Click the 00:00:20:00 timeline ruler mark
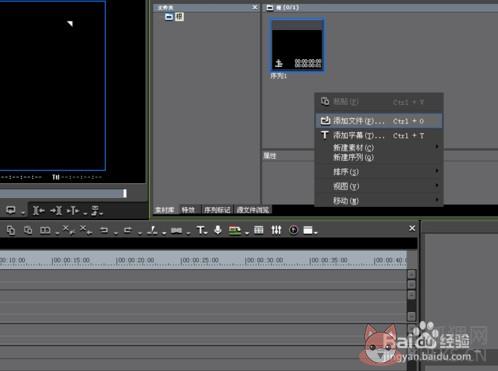 click(135, 260)
